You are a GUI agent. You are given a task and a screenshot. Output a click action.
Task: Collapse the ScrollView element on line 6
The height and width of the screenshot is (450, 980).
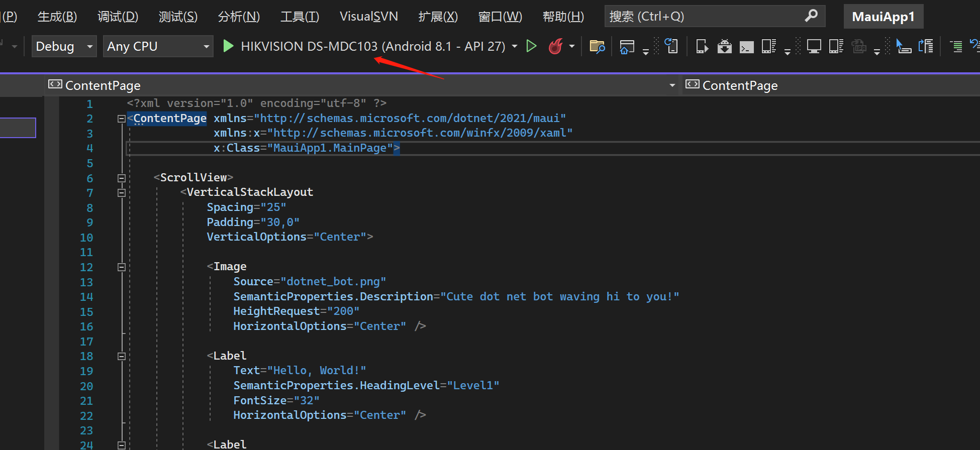click(x=121, y=178)
